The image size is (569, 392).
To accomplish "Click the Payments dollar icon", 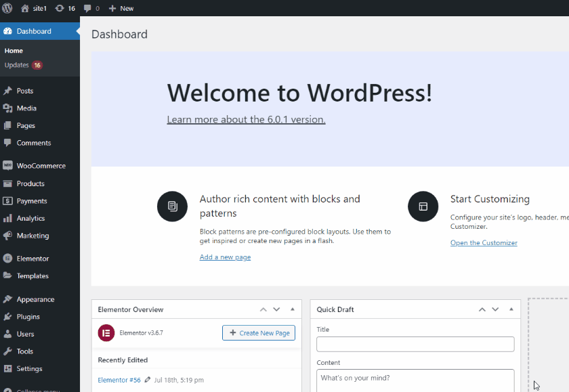I will click(x=7, y=201).
